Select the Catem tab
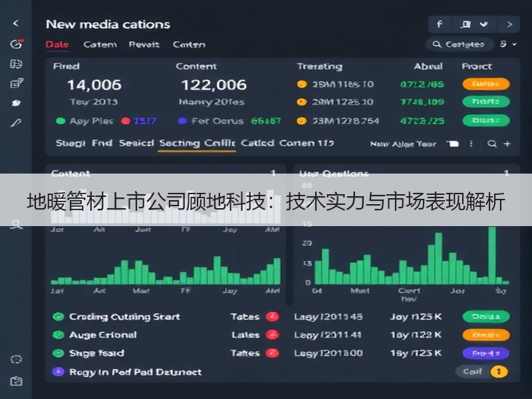Screen dimensions: 532x399 pos(100,45)
